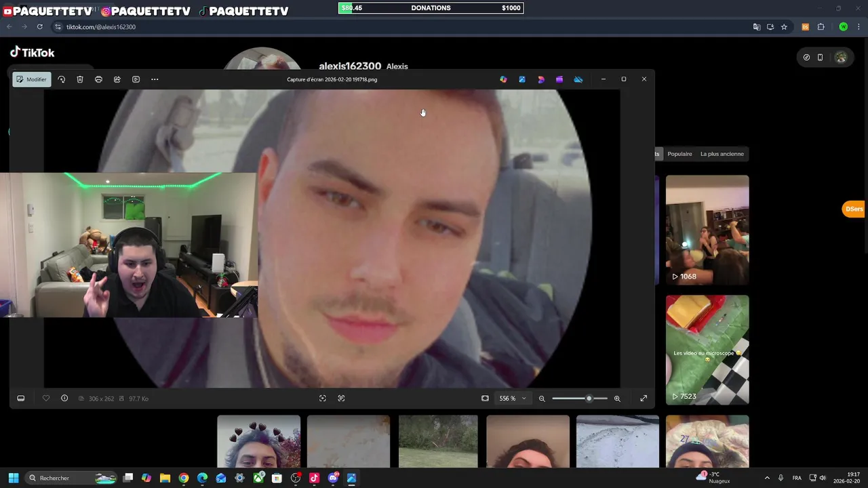Click the taskbar Rechercher search box
Image resolution: width=868 pixels, height=488 pixels.
tap(71, 478)
